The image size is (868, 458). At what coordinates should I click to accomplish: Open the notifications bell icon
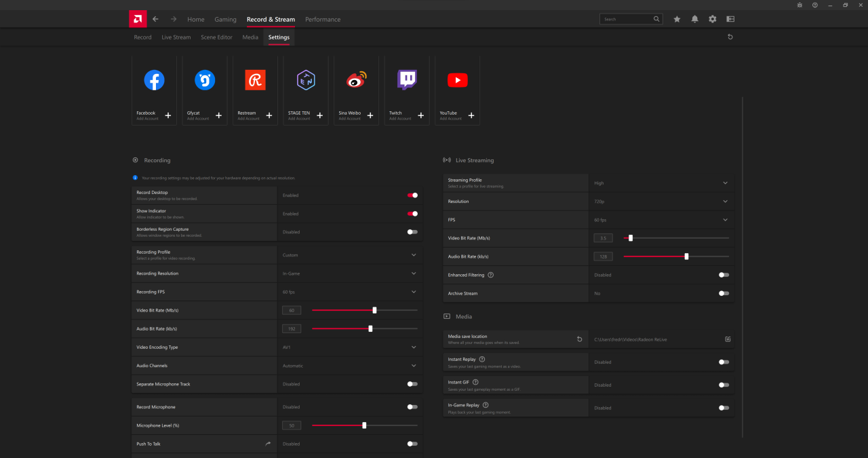pyautogui.click(x=694, y=19)
